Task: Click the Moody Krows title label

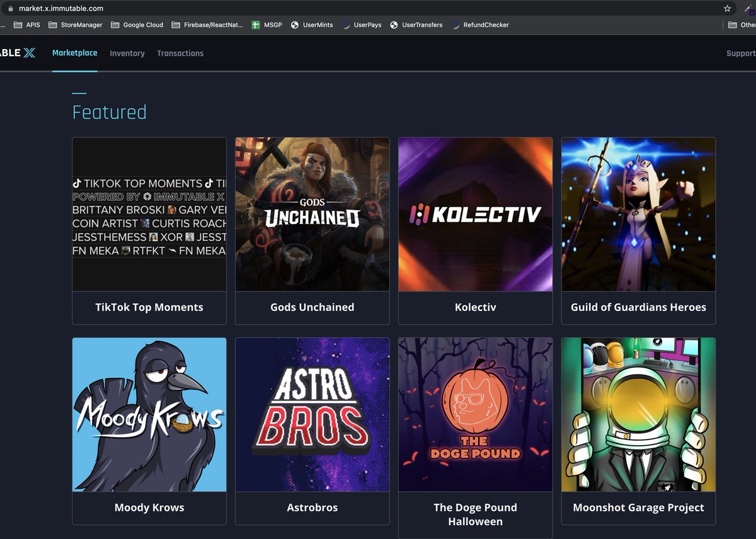Action: coord(149,508)
